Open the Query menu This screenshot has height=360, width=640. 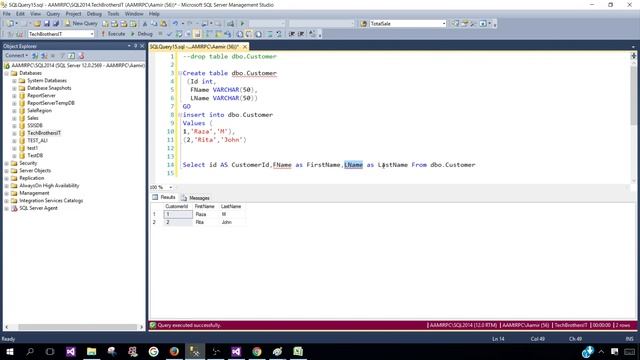click(53, 14)
